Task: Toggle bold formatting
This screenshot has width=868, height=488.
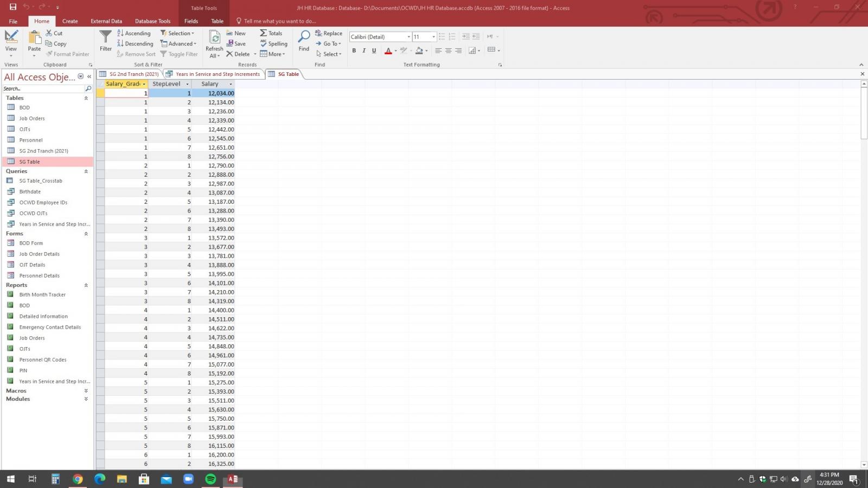Action: pyautogui.click(x=354, y=50)
